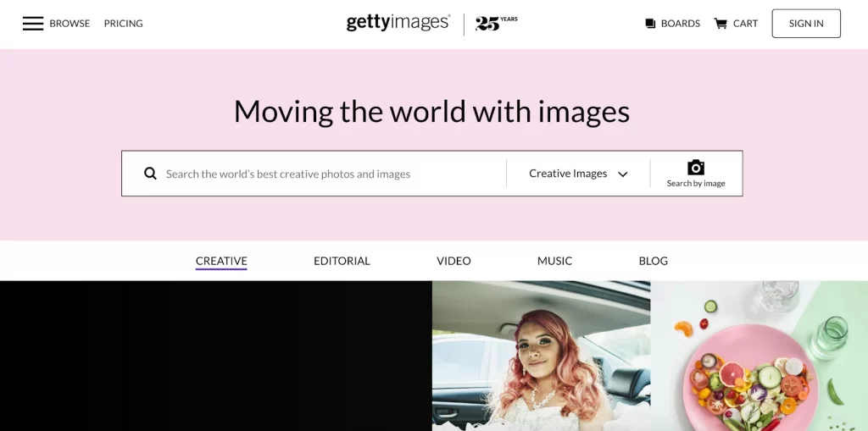Viewport: 868px width, 431px height.
Task: Open the shopping cart icon
Action: [x=721, y=23]
